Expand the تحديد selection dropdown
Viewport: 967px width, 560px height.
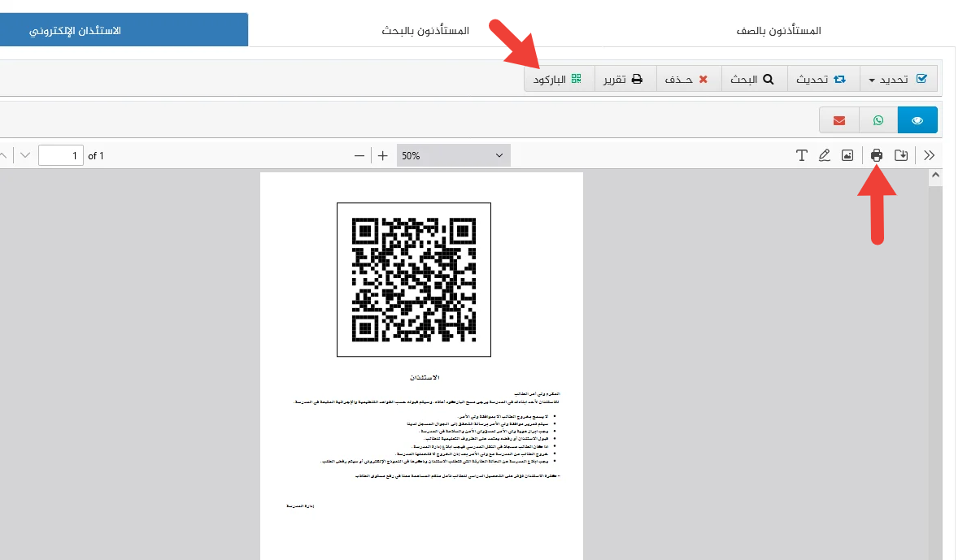tap(898, 79)
